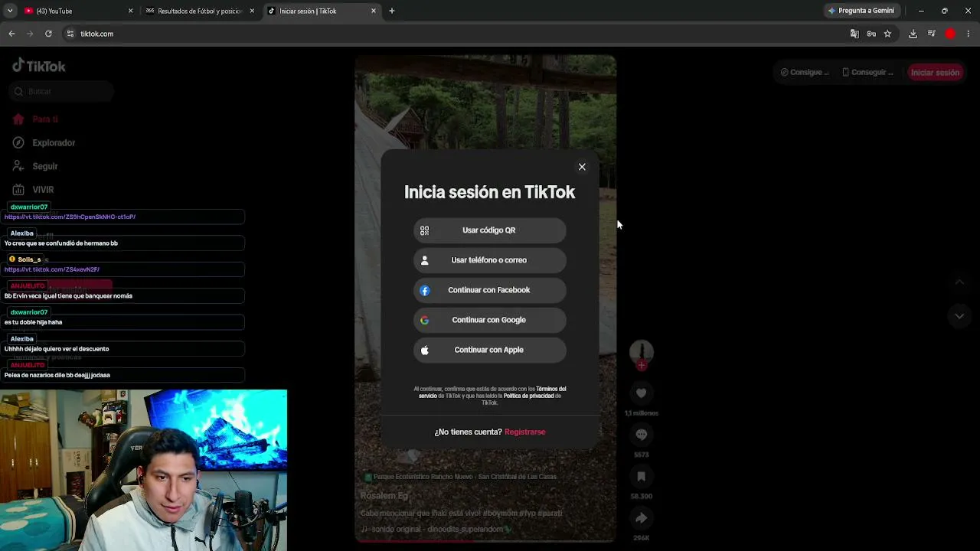The width and height of the screenshot is (980, 551).
Task: Switch to Resultados de Fútbol tab
Action: (198, 11)
